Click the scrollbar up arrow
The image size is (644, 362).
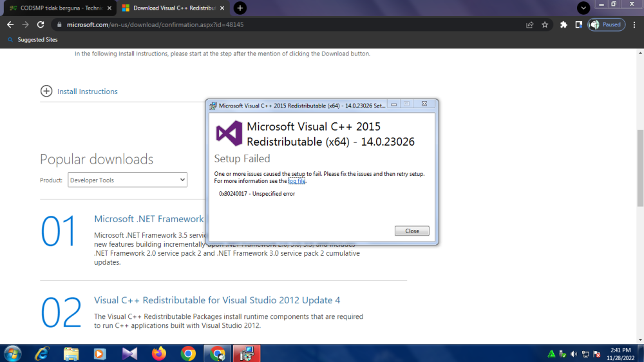coord(640,53)
